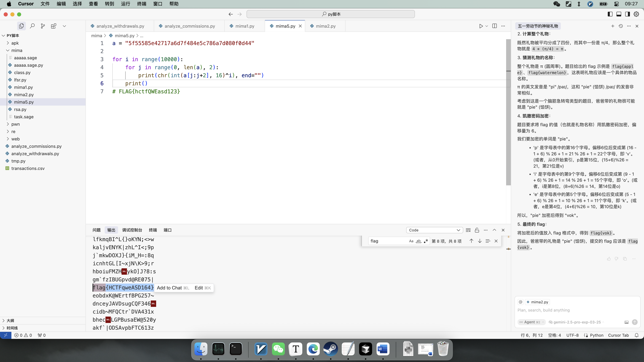
Task: Toggle the bottom panel layout
Action: click(x=619, y=14)
